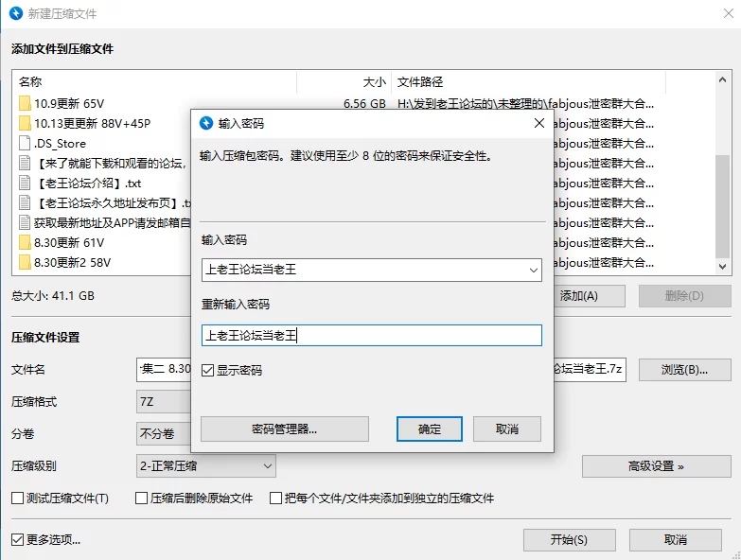Open the 分卷 不分卷 dropdown
The width and height of the screenshot is (741, 560).
164,433
